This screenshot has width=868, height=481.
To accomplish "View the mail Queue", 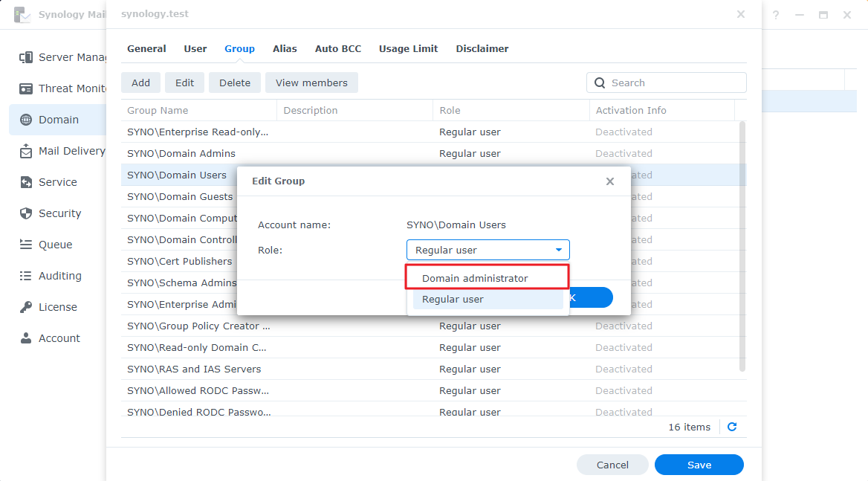I will (x=55, y=244).
